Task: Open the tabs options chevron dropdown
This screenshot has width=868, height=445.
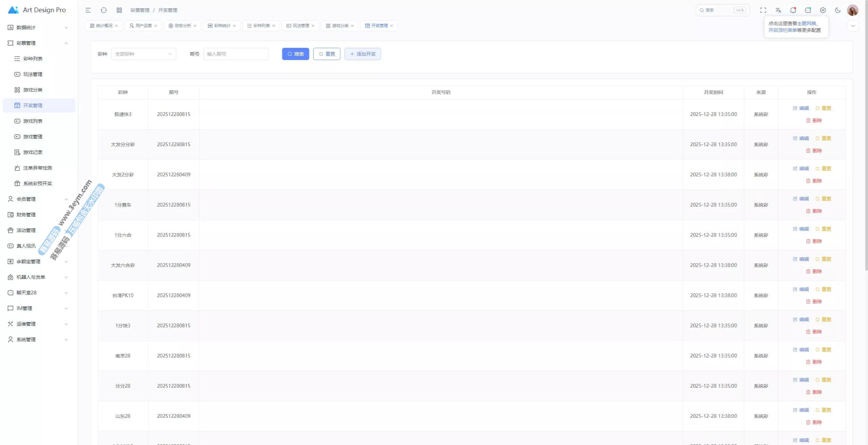Action: [x=853, y=26]
